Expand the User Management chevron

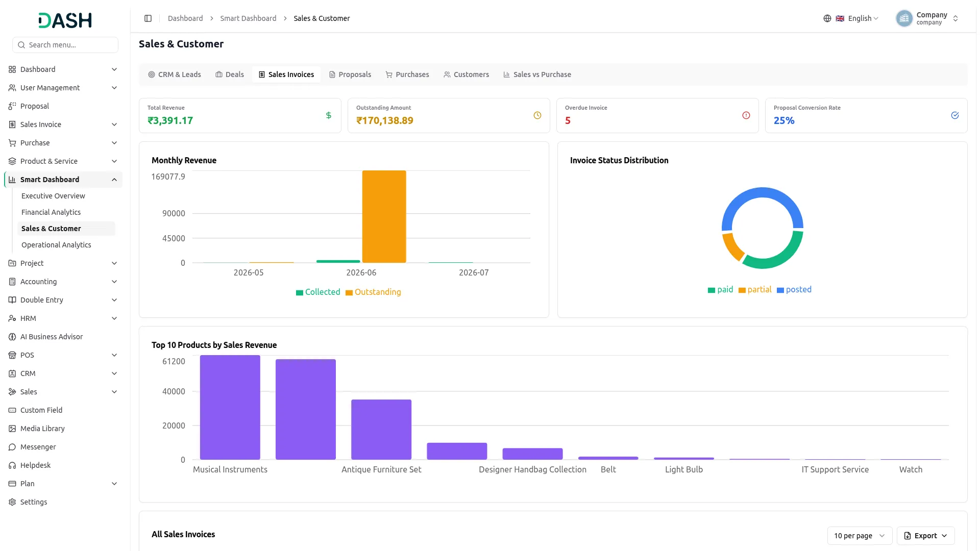(x=114, y=88)
